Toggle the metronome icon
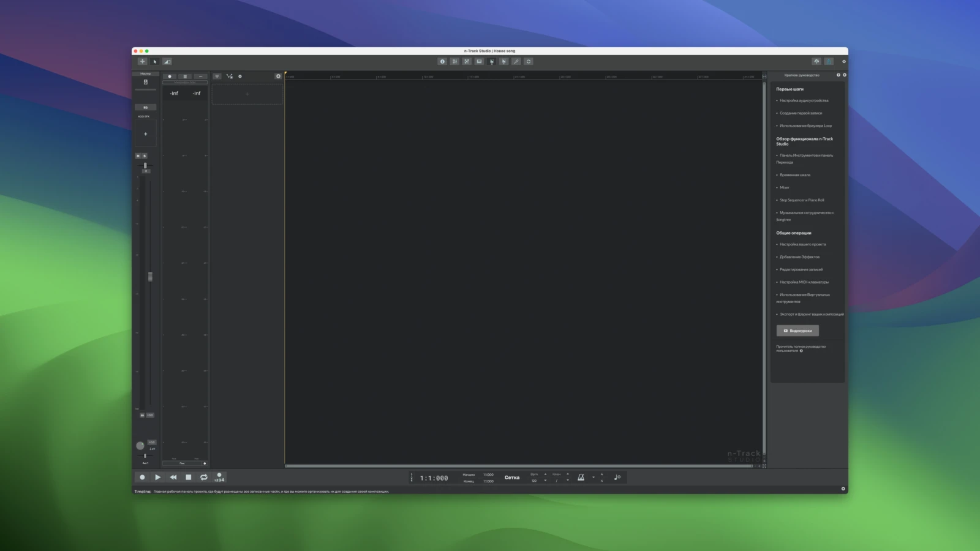980x551 pixels. (581, 477)
